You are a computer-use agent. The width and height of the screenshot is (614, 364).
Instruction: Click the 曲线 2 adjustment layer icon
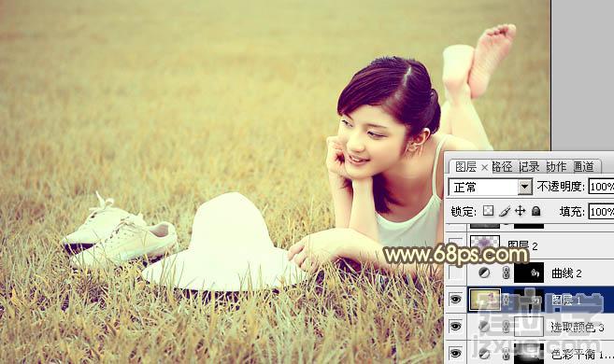pos(484,273)
